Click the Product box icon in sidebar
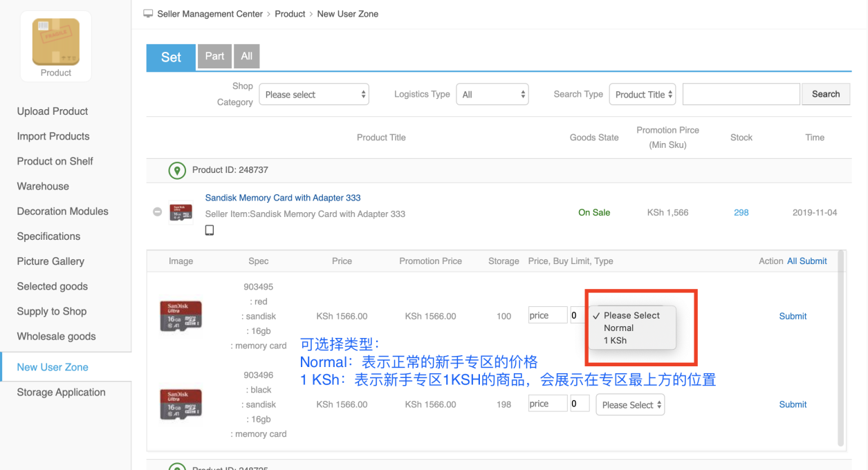 pos(56,42)
